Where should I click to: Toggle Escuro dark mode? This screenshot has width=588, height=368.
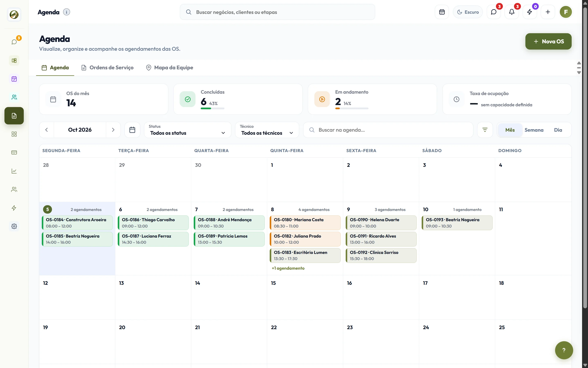(468, 12)
